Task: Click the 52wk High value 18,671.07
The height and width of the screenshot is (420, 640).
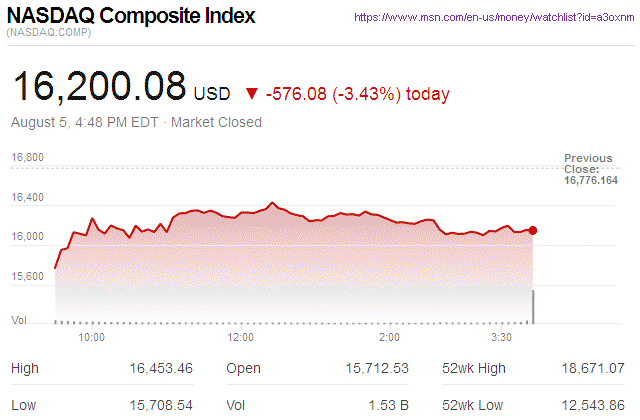Action: 594,369
